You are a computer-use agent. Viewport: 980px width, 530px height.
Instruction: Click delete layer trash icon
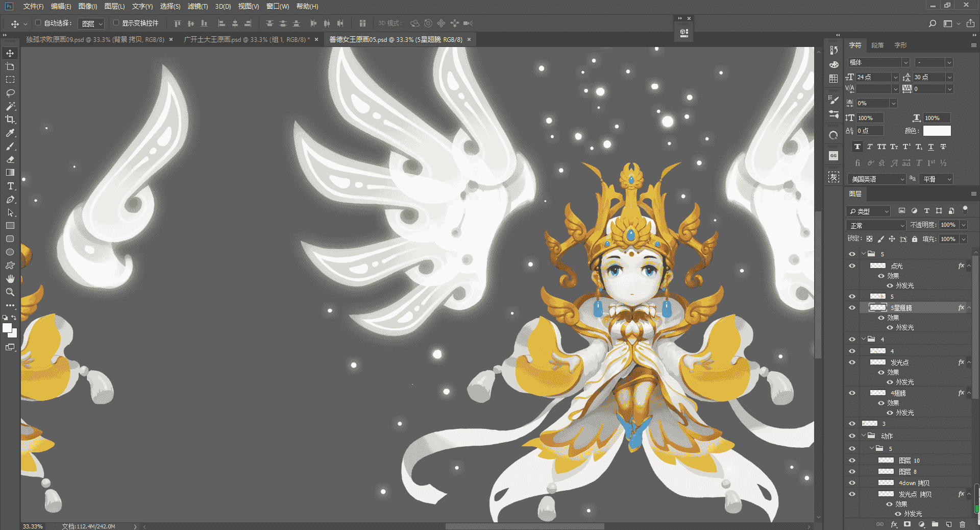962,524
